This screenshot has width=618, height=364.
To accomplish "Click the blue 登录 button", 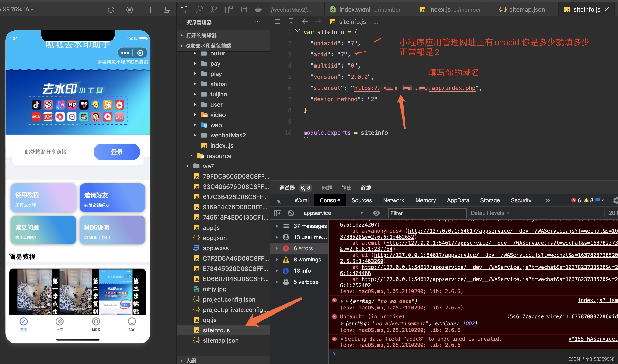I will pyautogui.click(x=117, y=152).
